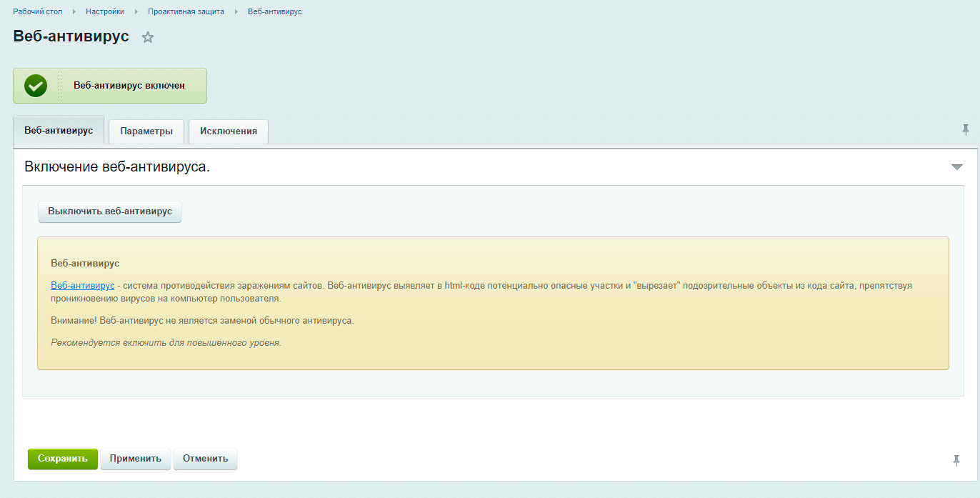
Task: Click the Применить button
Action: coord(136,459)
